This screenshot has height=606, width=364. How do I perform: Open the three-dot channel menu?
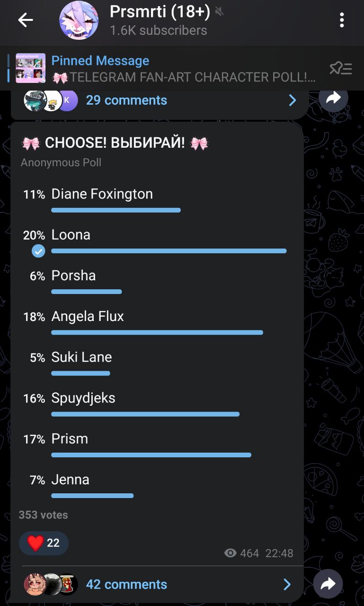point(342,20)
